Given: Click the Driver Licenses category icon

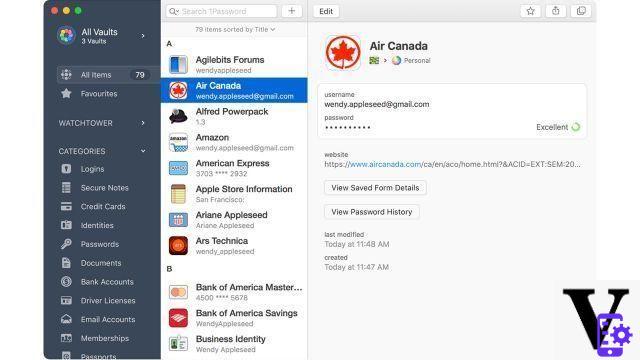Looking at the screenshot, I should point(66,300).
